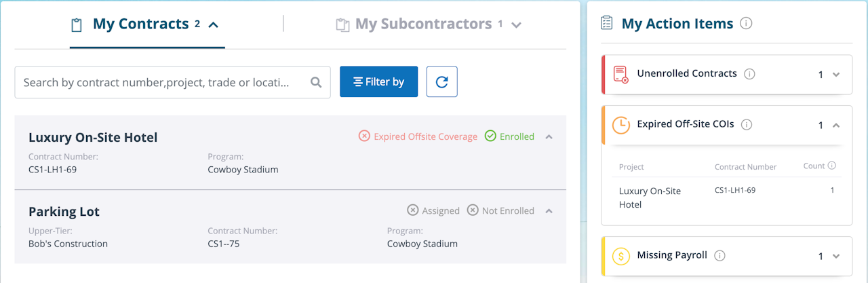Click the refresh contracts button
The height and width of the screenshot is (283, 868).
point(441,82)
